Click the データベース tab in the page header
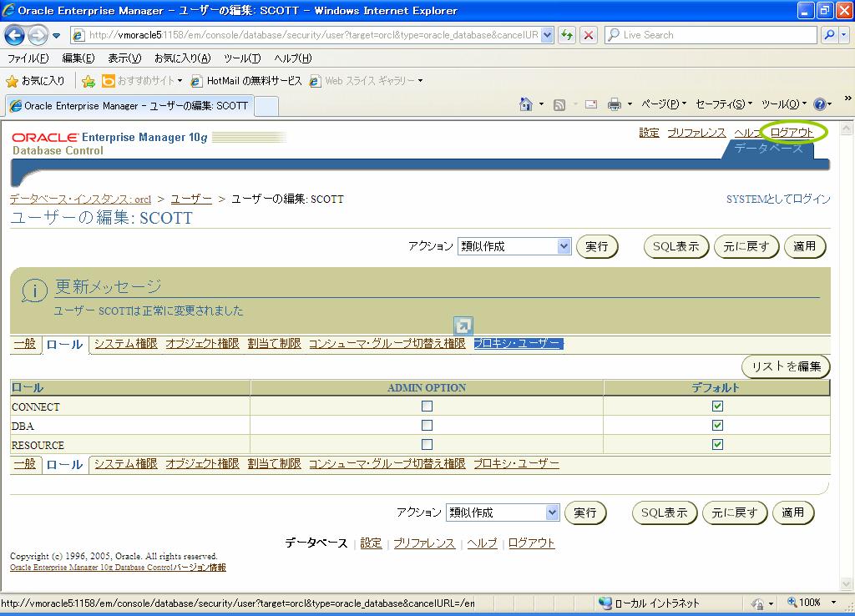This screenshot has width=855, height=616. 768,149
